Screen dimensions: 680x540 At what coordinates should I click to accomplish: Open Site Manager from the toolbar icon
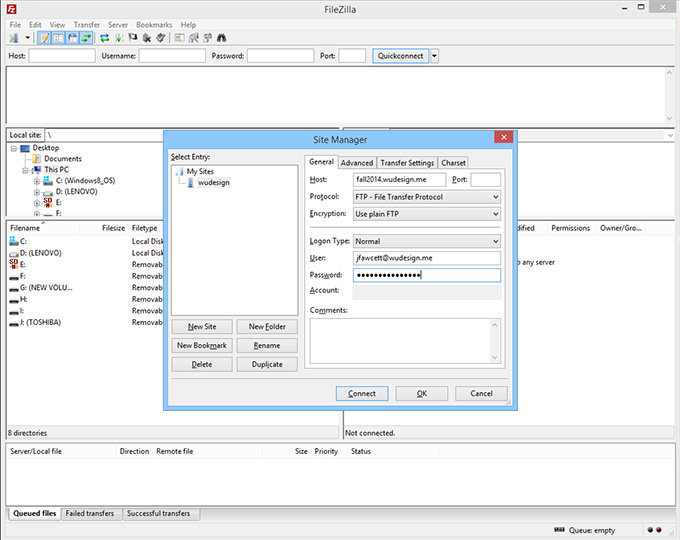point(13,38)
